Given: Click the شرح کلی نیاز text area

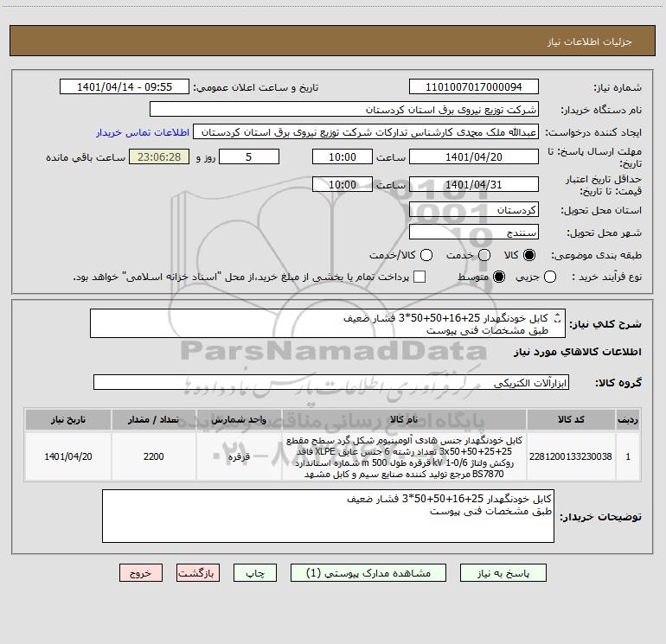Looking at the screenshot, I should (328, 324).
